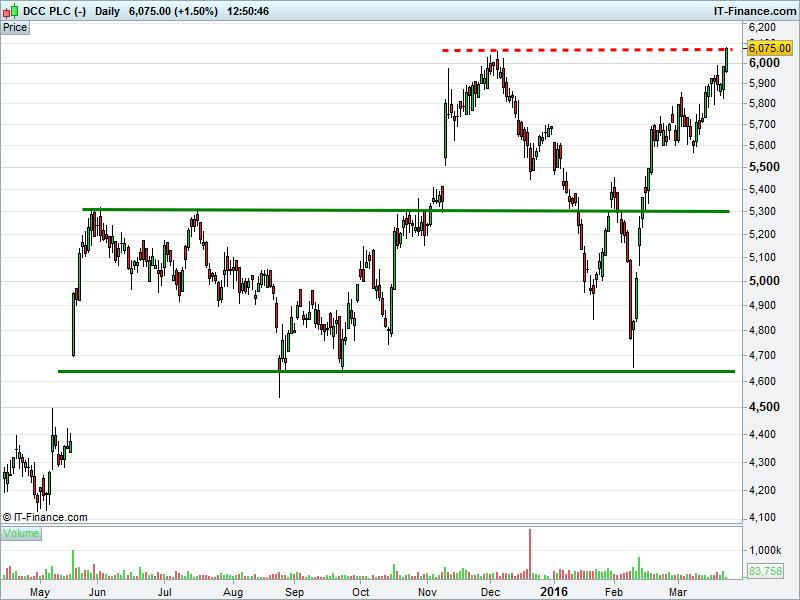Image resolution: width=800 pixels, height=600 pixels.
Task: Click the Mar label on the time axis
Action: [678, 592]
